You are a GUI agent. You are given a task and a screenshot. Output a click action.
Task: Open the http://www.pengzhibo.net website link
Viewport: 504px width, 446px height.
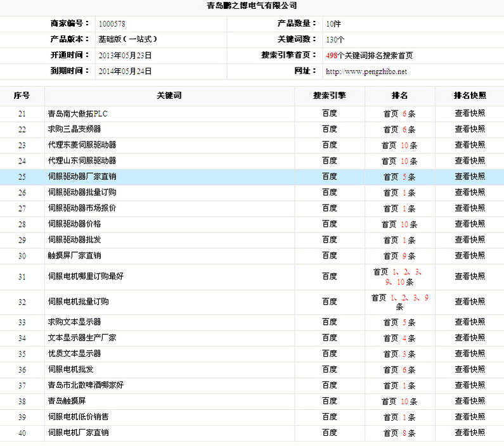tap(366, 72)
